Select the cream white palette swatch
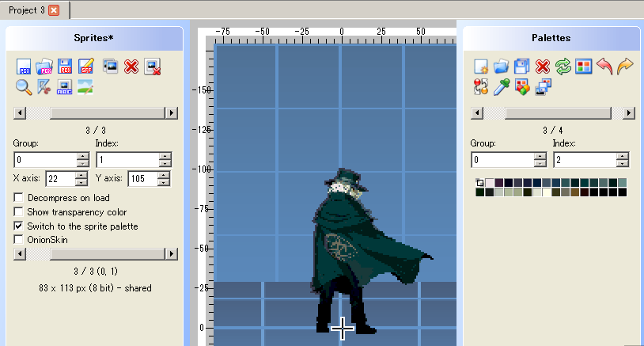 click(x=546, y=192)
